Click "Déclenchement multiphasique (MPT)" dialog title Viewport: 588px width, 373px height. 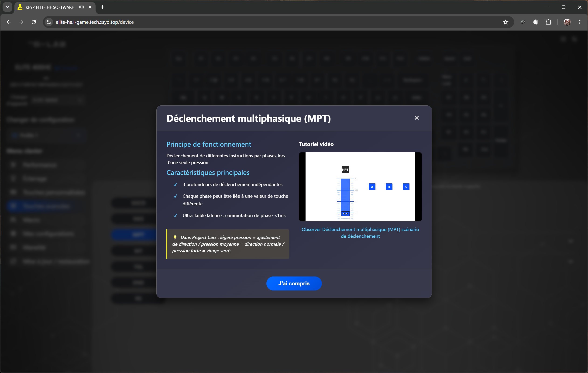coord(248,118)
